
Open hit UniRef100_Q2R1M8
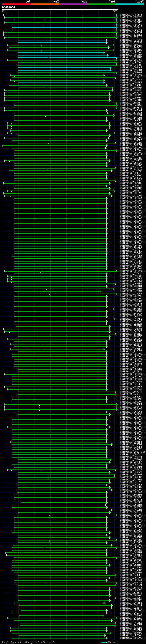pyautogui.click(x=131, y=58)
